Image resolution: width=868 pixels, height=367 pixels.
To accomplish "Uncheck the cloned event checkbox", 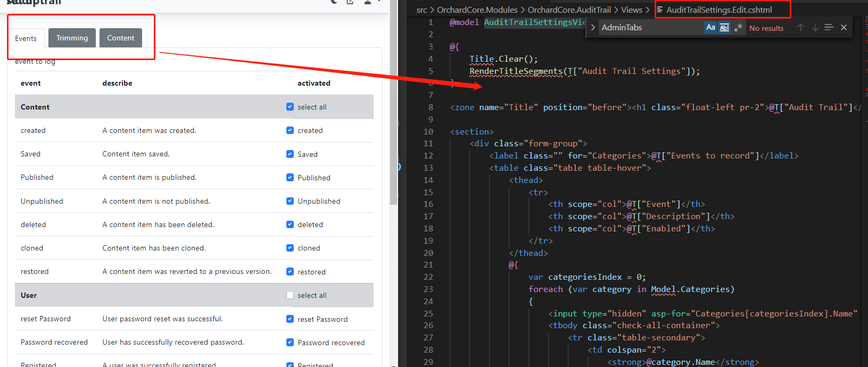I will [290, 248].
